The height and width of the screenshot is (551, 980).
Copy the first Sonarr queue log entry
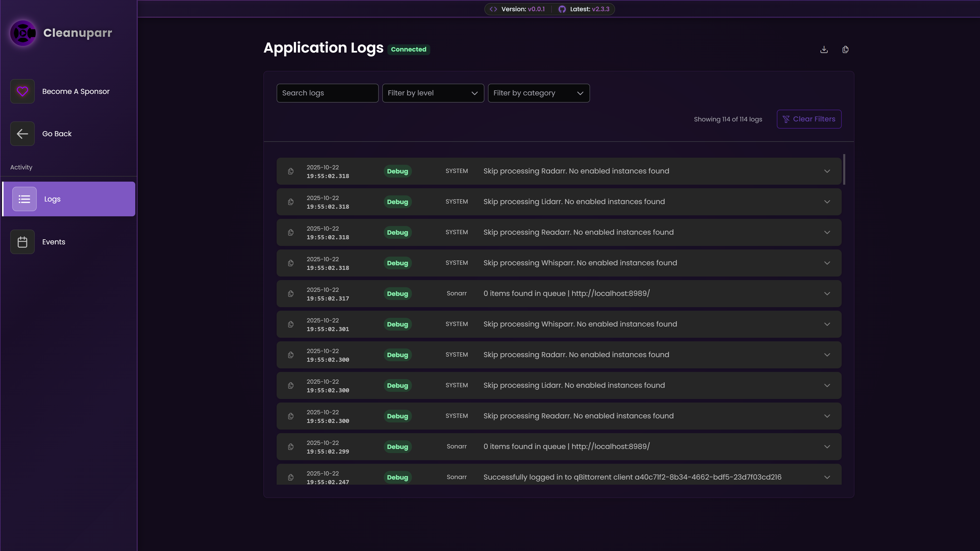pyautogui.click(x=291, y=294)
